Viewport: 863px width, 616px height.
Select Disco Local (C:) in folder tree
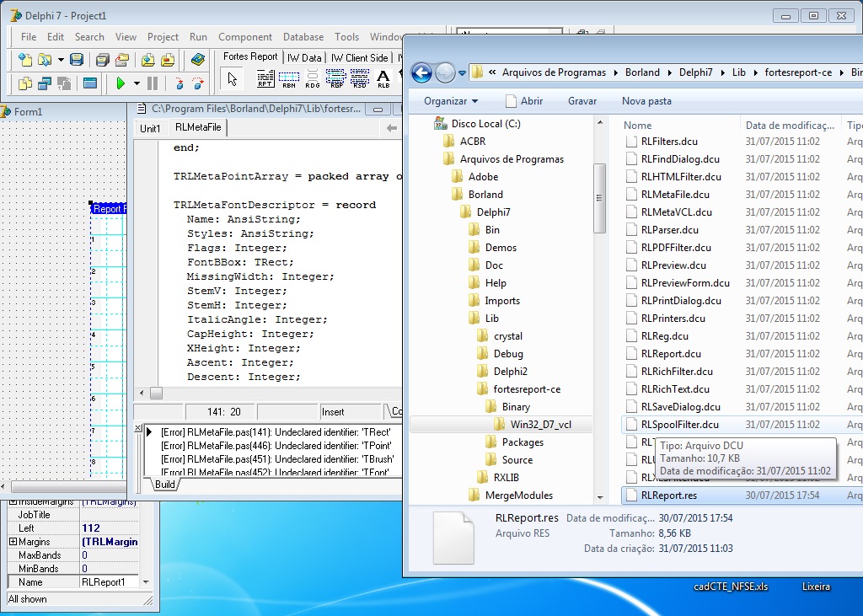(x=486, y=124)
